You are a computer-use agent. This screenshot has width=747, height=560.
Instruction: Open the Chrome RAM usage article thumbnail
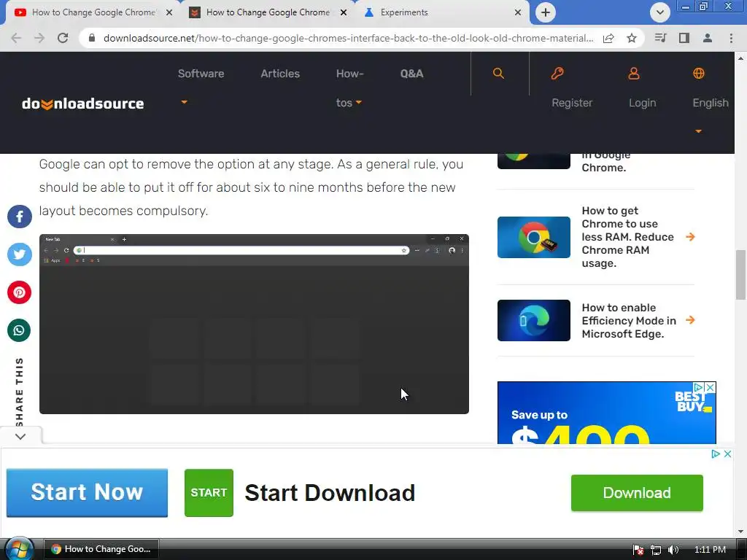tap(533, 237)
